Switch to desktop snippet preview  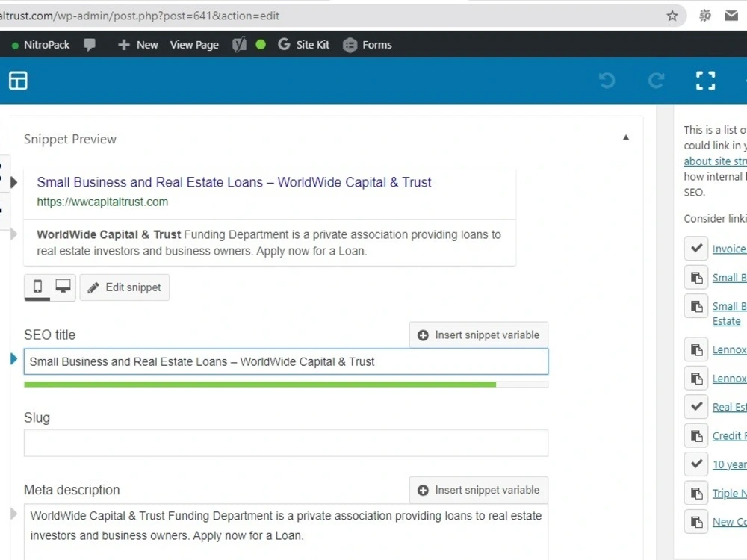tap(63, 287)
